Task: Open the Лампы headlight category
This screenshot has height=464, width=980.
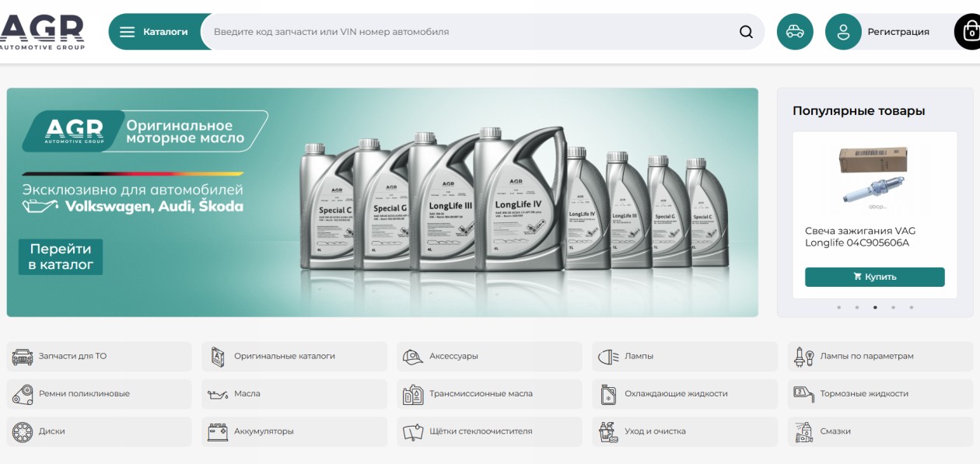Action: click(684, 356)
